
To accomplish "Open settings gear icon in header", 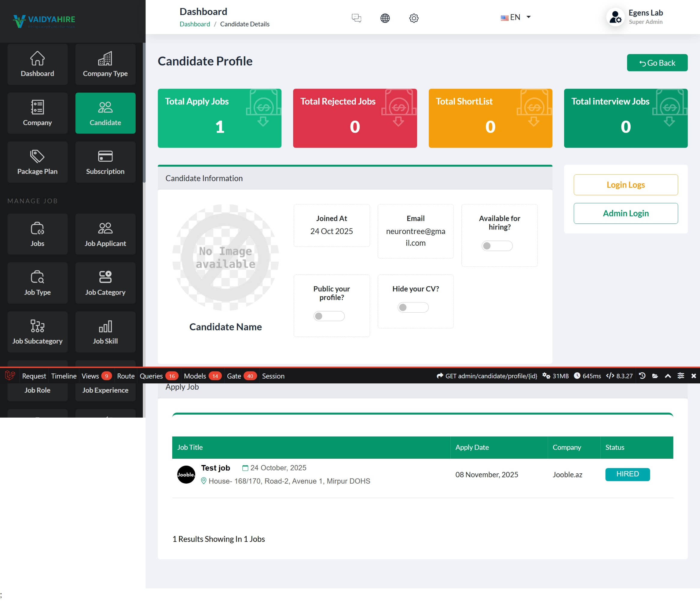I will tap(414, 18).
